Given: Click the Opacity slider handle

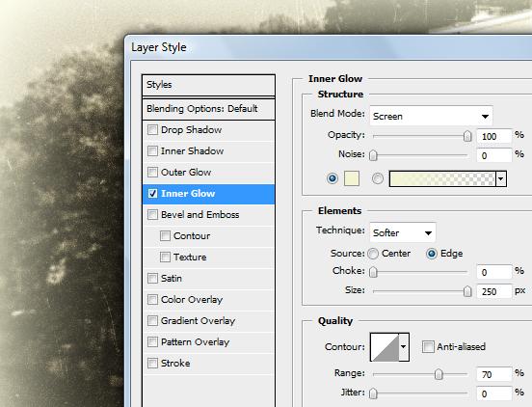Looking at the screenshot, I should coord(467,136).
